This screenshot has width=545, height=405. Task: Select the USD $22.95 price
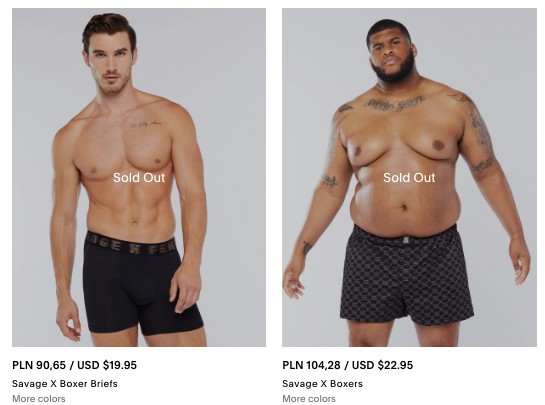382,365
